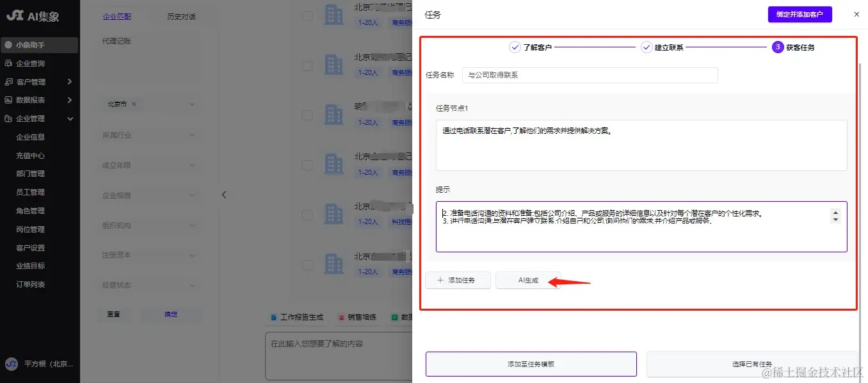The width and height of the screenshot is (868, 383).
Task: Click the AI生成 button
Action: 528,281
